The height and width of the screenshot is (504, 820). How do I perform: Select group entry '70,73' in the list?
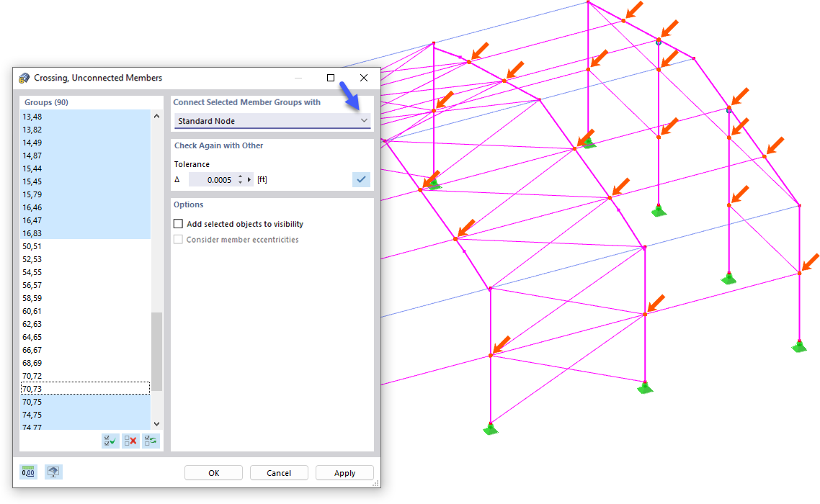(58, 388)
